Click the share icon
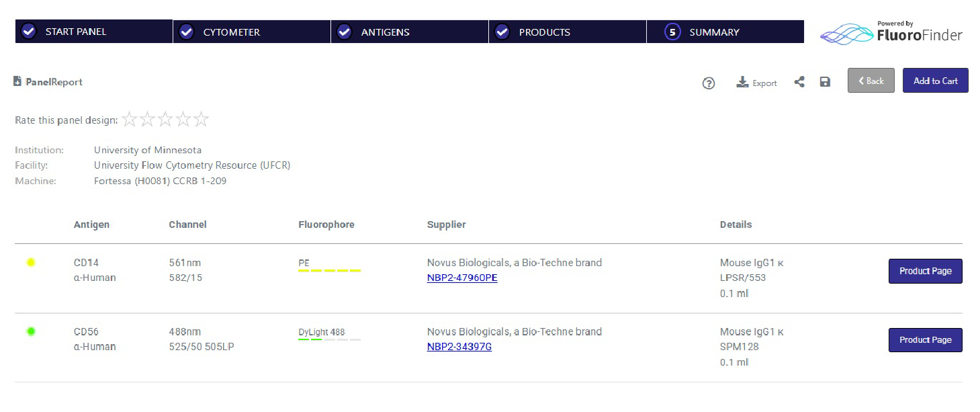The width and height of the screenshot is (980, 412). tap(799, 82)
